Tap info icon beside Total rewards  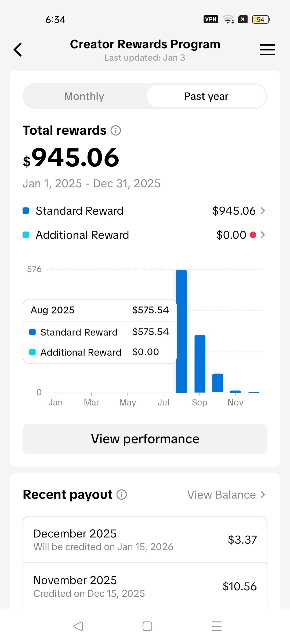[x=116, y=131]
